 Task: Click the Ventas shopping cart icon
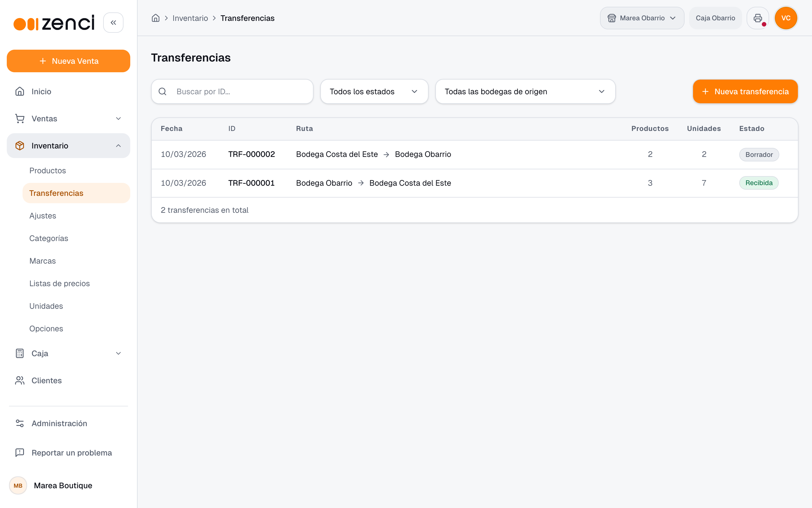(x=20, y=119)
